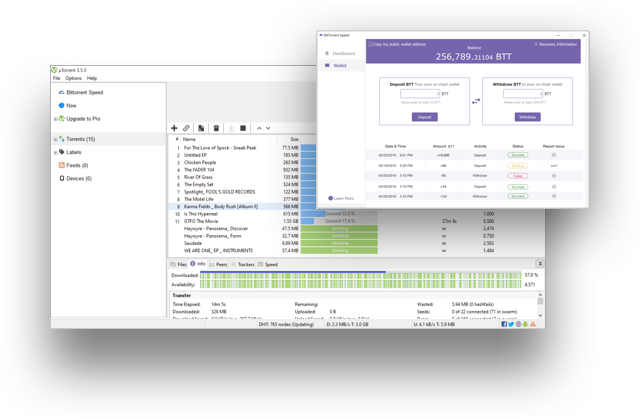The height and width of the screenshot is (419, 640).
Task: Click the Android icon in status bar
Action: point(525,324)
